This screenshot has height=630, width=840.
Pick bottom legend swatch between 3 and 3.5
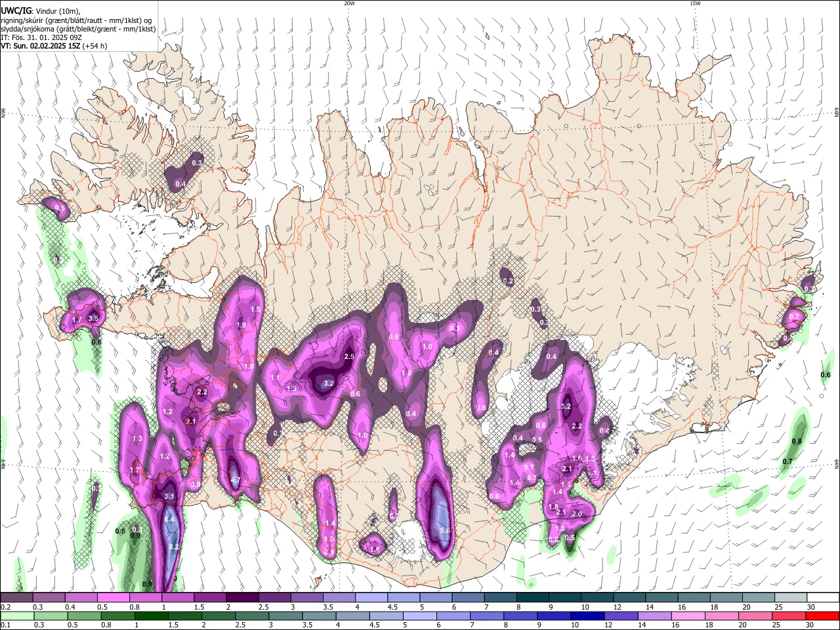[286, 616]
